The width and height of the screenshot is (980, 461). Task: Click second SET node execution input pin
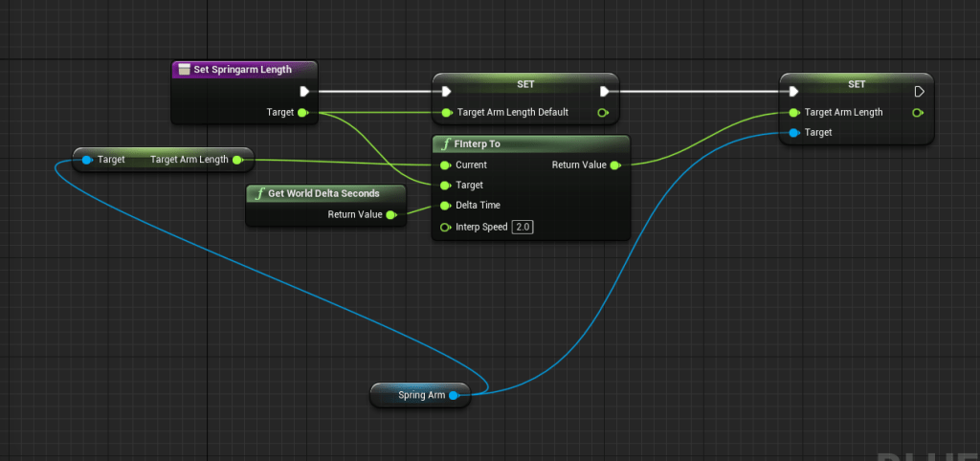pos(792,92)
